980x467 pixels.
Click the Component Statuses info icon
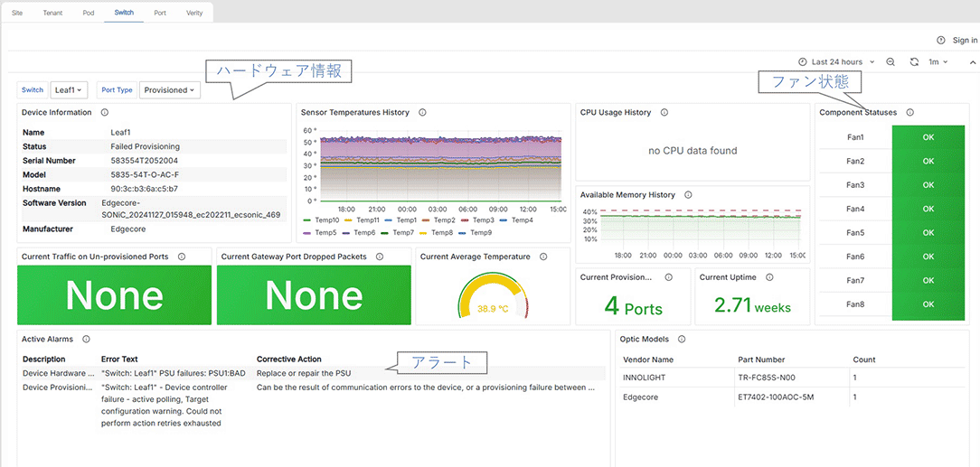[x=910, y=112]
